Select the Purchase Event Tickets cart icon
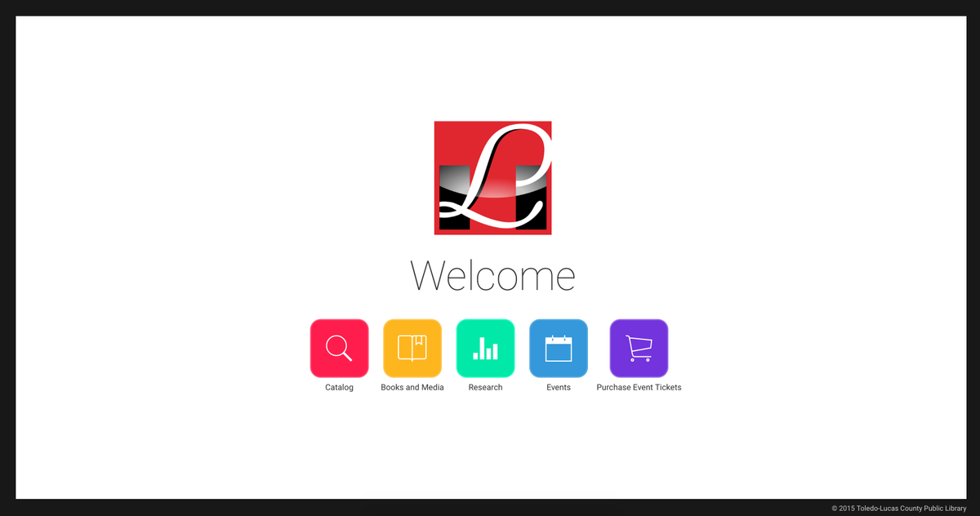 pyautogui.click(x=639, y=348)
